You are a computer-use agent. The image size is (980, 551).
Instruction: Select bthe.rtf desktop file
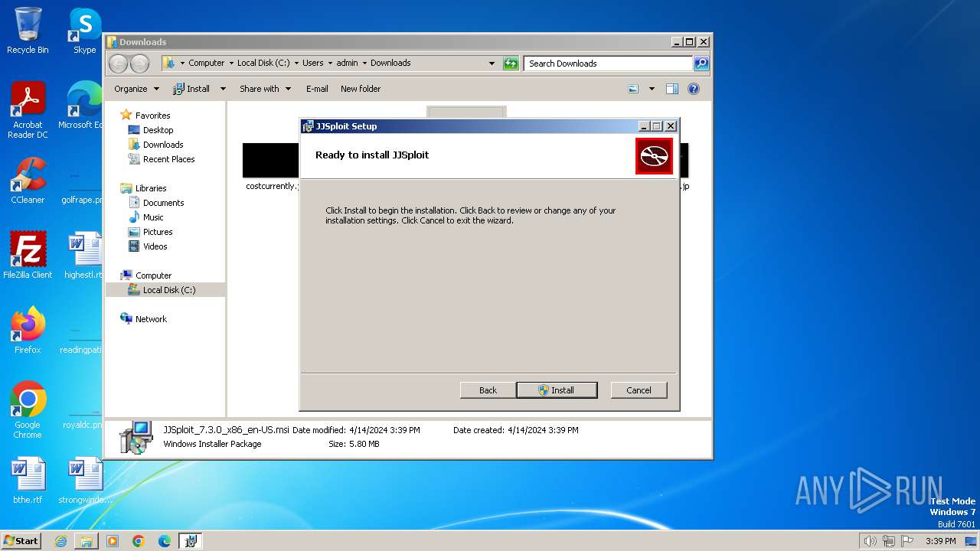click(28, 481)
